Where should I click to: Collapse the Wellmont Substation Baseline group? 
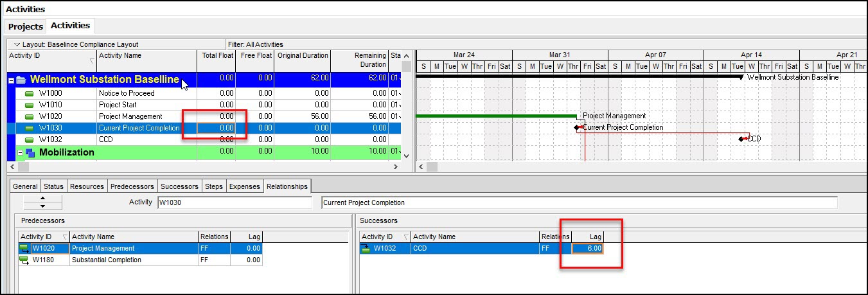point(11,80)
